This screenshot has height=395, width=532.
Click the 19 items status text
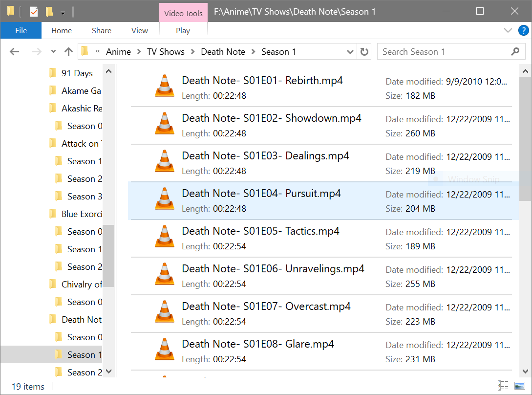coord(28,387)
